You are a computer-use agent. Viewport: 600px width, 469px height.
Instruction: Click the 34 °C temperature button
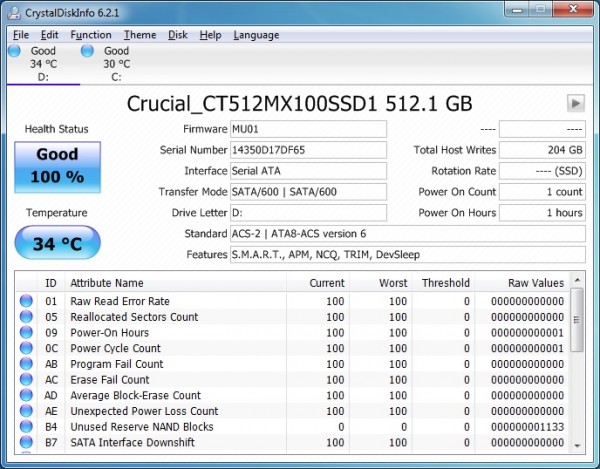(57, 243)
